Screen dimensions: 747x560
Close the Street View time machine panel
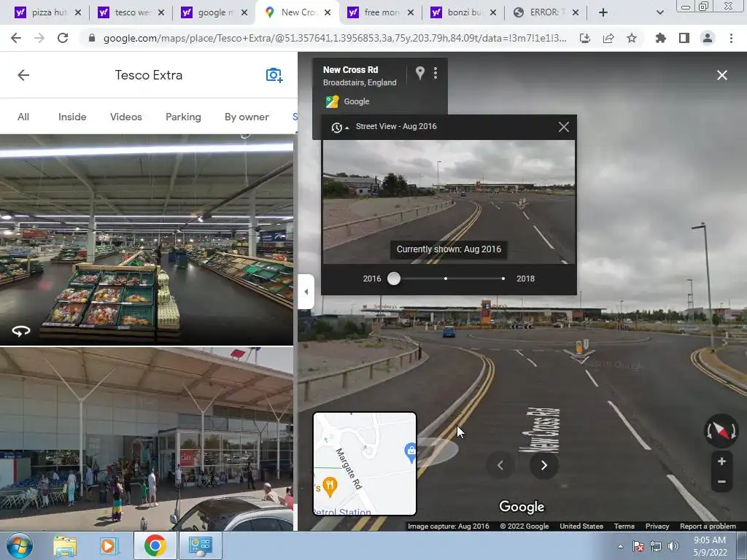click(564, 127)
